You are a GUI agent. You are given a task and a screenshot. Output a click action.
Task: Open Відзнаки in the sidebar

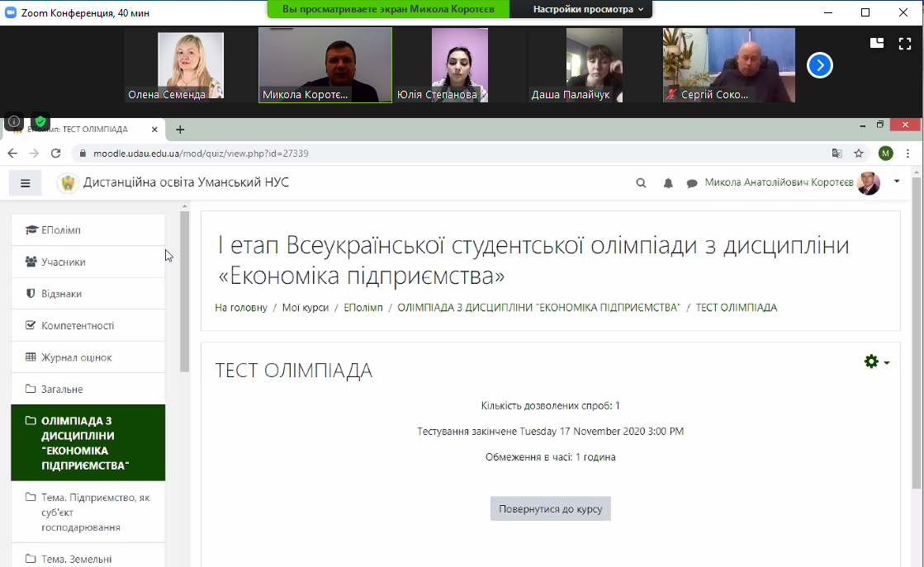[x=88, y=294]
